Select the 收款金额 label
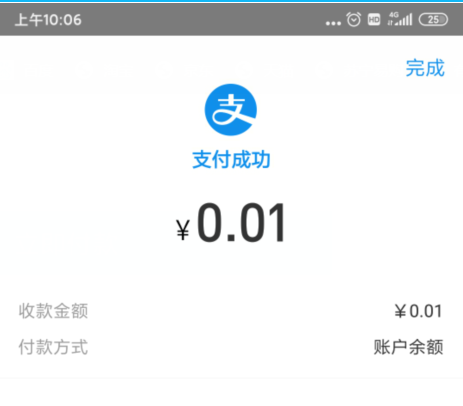The height and width of the screenshot is (406, 463). click(x=53, y=311)
